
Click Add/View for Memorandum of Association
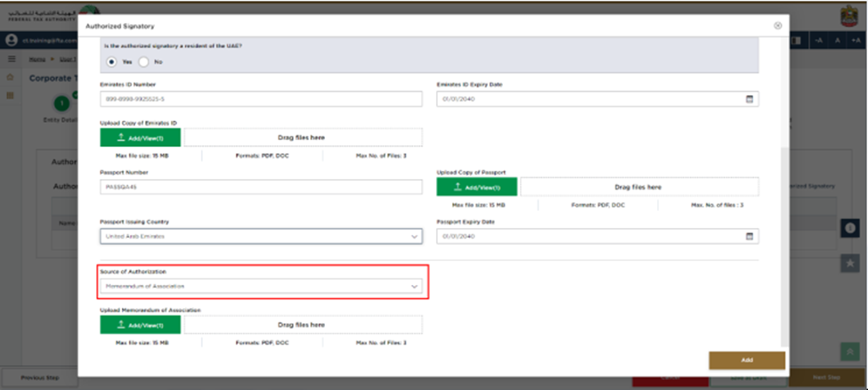tap(141, 325)
